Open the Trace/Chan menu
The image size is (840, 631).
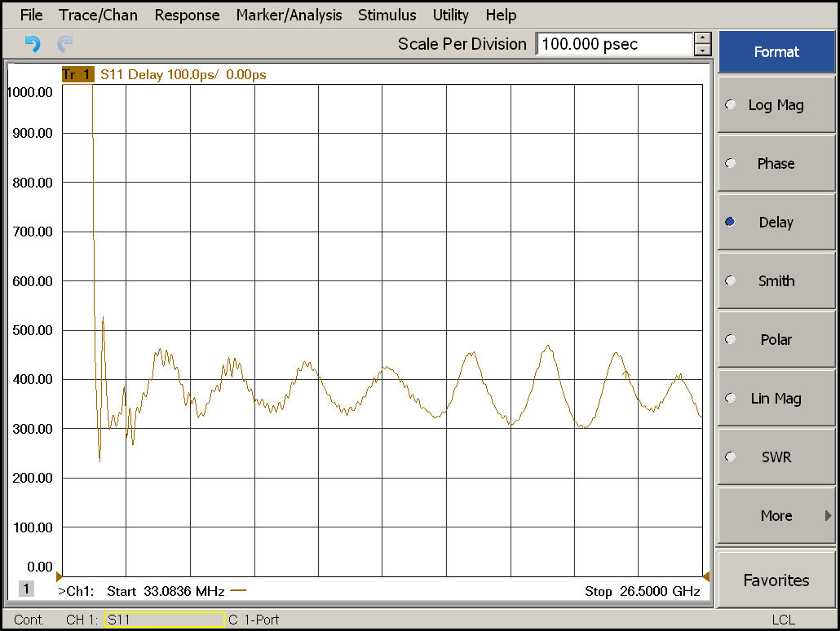(98, 15)
